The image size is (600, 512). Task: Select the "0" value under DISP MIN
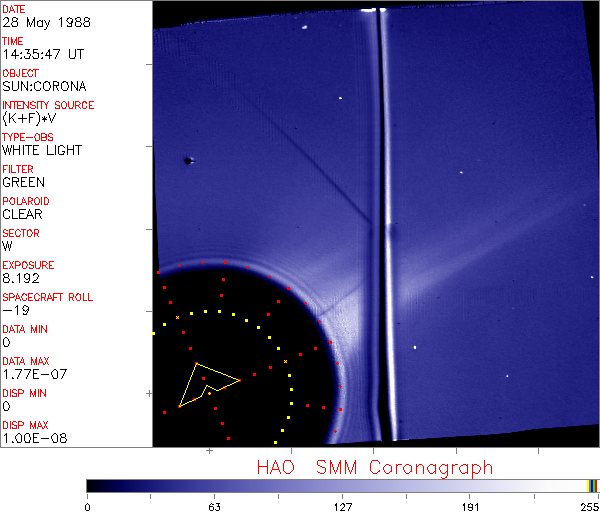pyautogui.click(x=6, y=406)
